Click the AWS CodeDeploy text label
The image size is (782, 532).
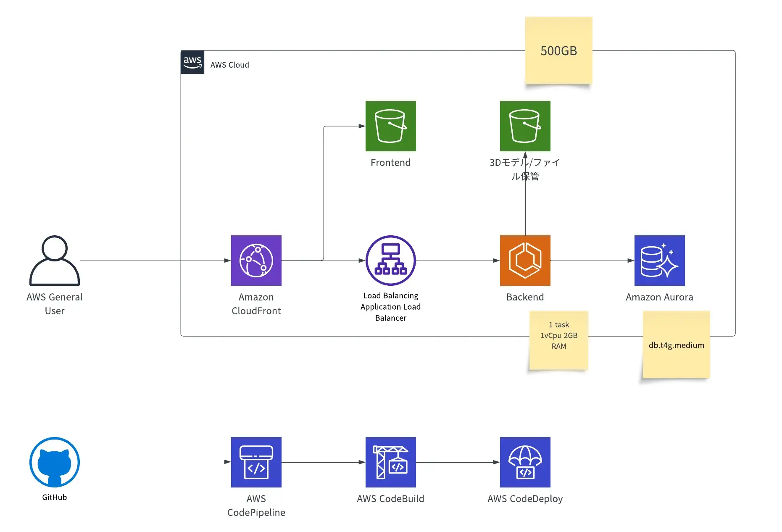[525, 499]
